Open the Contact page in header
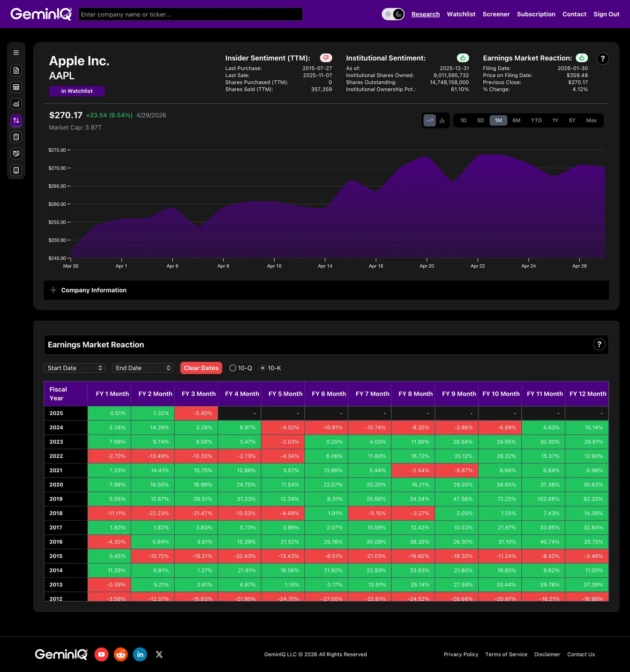The image size is (630, 672). click(x=574, y=14)
